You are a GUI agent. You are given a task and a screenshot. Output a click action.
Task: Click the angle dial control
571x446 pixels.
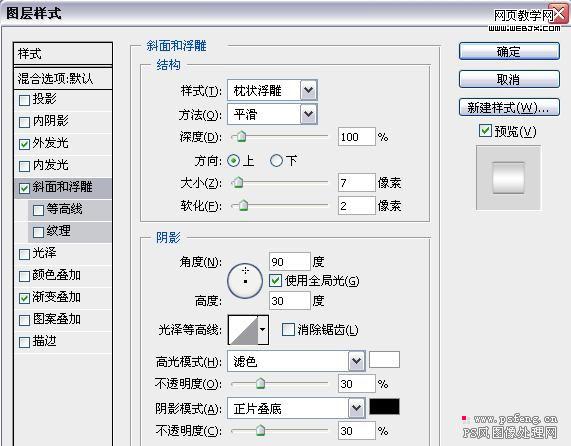click(245, 281)
